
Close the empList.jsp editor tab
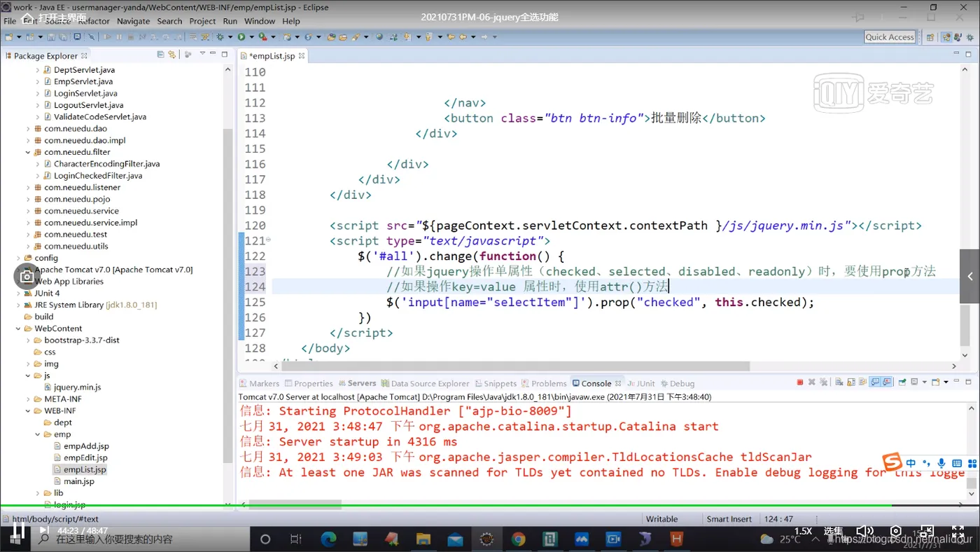302,55
